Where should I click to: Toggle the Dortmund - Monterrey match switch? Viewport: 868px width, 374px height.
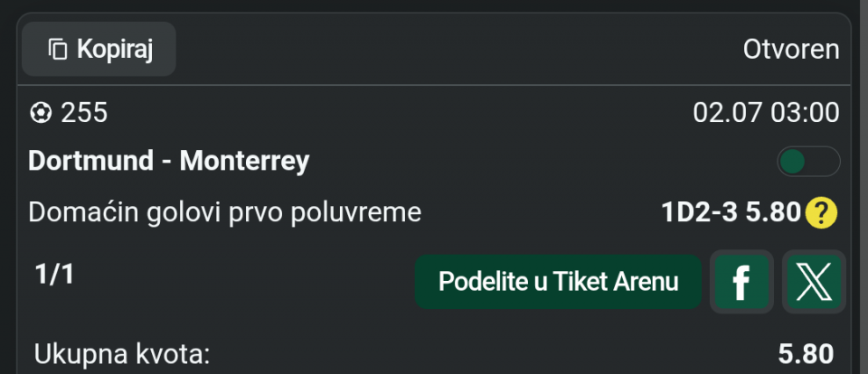click(x=808, y=162)
